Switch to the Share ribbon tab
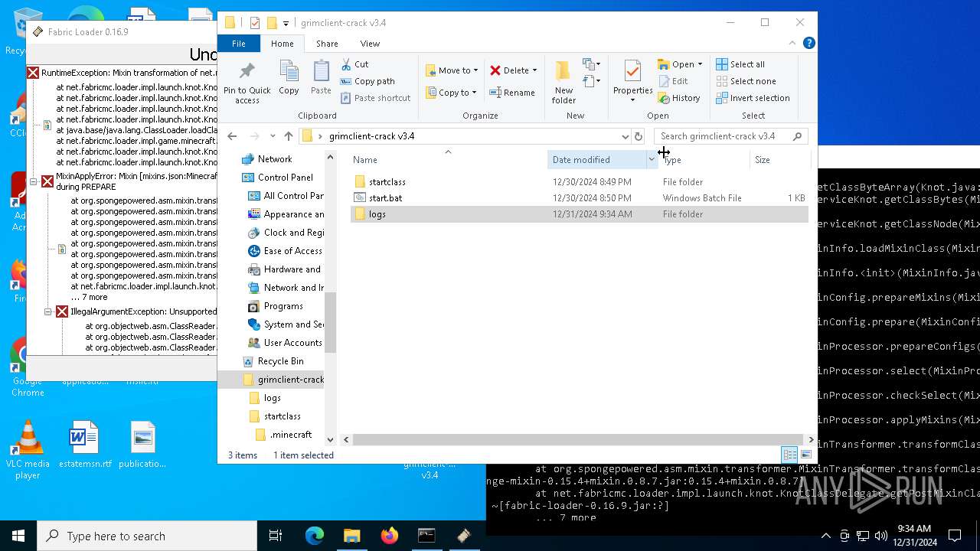 (x=327, y=44)
